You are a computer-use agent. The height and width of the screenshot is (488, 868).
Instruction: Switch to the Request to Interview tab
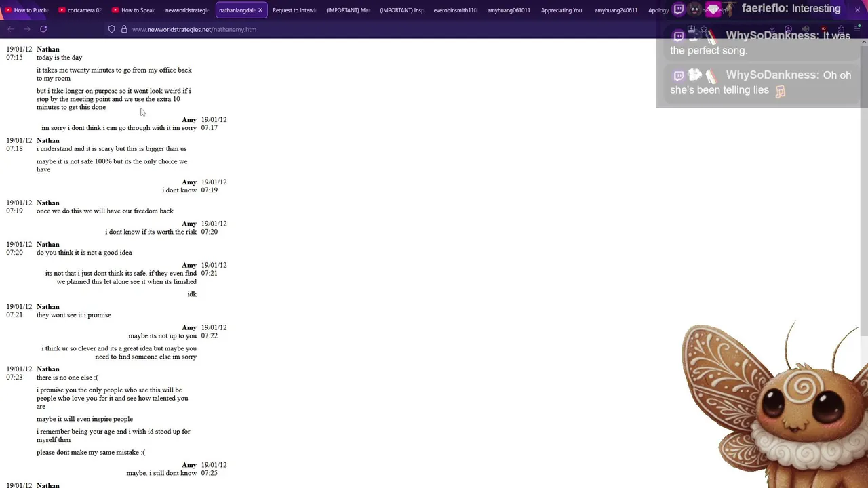point(294,10)
